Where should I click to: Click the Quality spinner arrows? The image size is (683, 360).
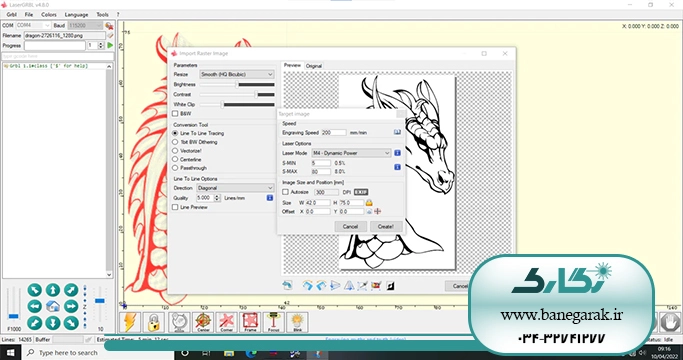pyautogui.click(x=217, y=198)
